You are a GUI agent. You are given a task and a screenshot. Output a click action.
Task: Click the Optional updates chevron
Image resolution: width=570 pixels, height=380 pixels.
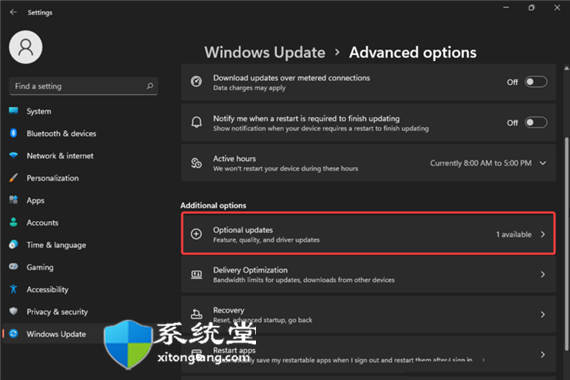(x=543, y=234)
